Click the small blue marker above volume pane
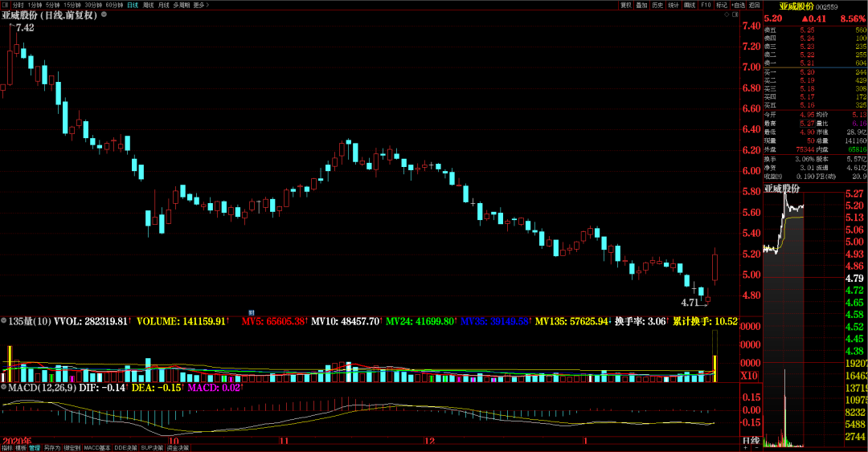The image size is (868, 452). point(252,313)
